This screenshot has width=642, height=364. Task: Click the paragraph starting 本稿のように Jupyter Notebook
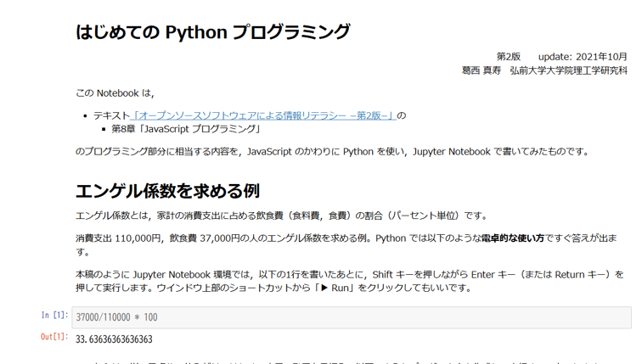(340, 274)
